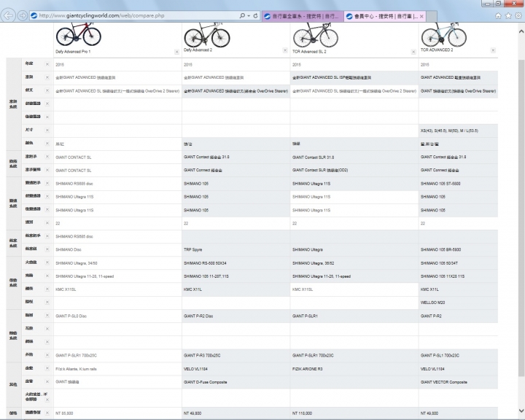Click the address bar search magnifier icon

point(242,16)
